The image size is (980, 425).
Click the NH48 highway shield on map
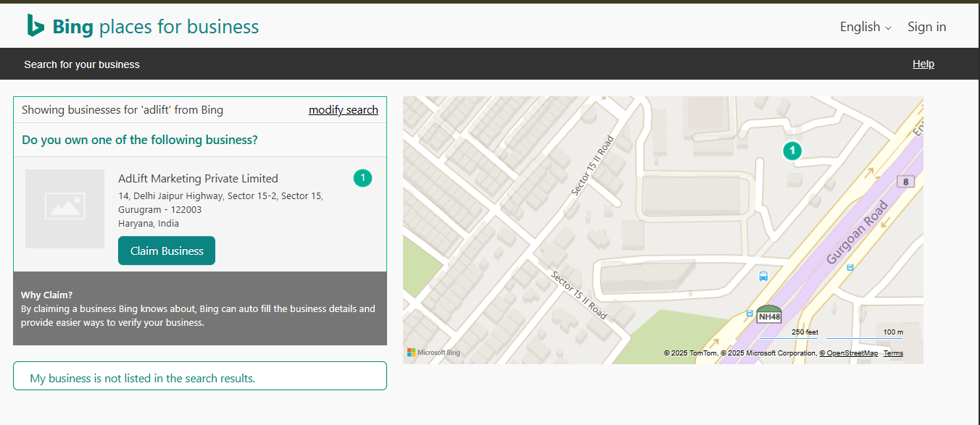(769, 314)
